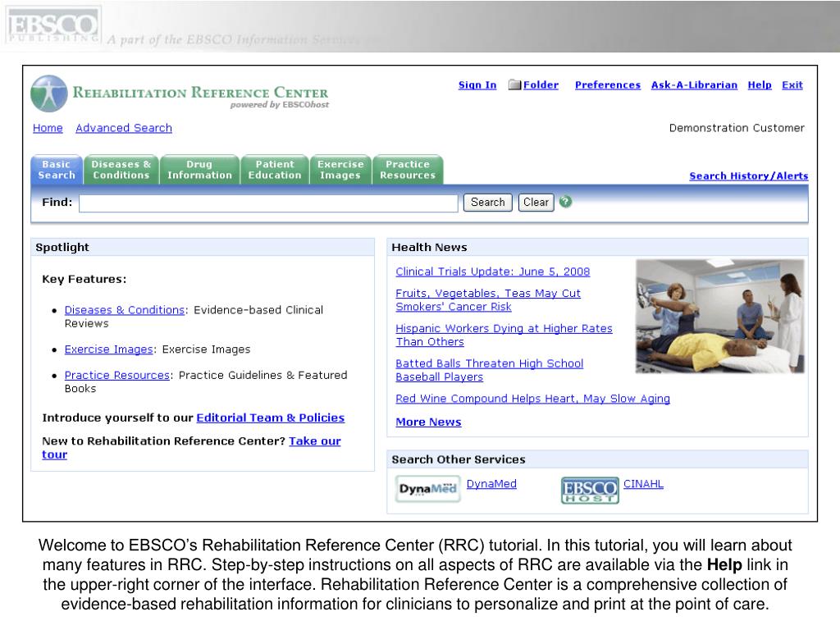
Task: Open Search History/Alerts
Action: point(748,176)
